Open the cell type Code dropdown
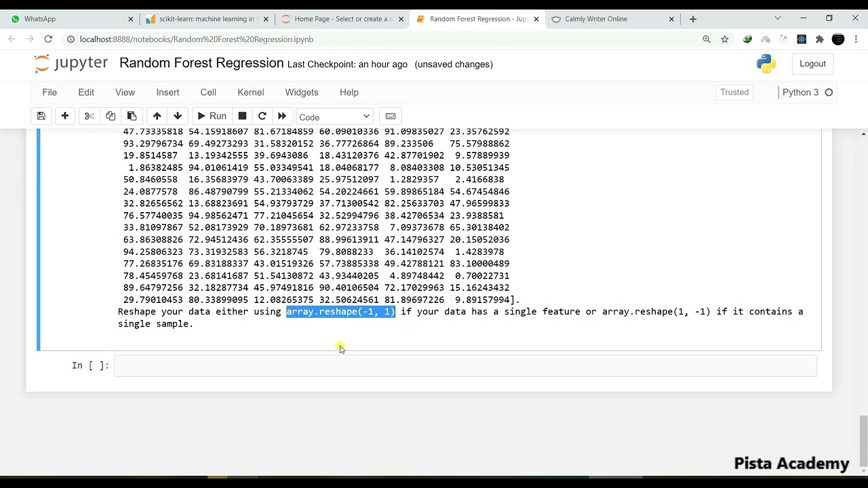Image resolution: width=868 pixels, height=488 pixels. (x=334, y=117)
